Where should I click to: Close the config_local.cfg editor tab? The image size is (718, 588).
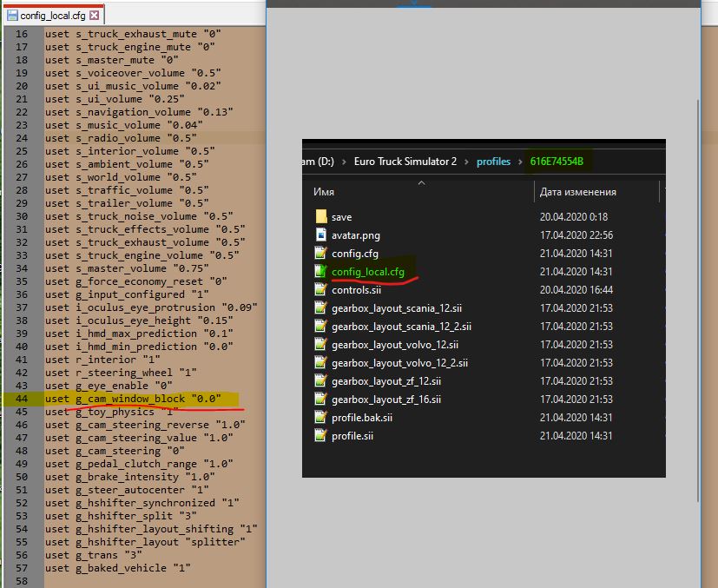[x=95, y=16]
